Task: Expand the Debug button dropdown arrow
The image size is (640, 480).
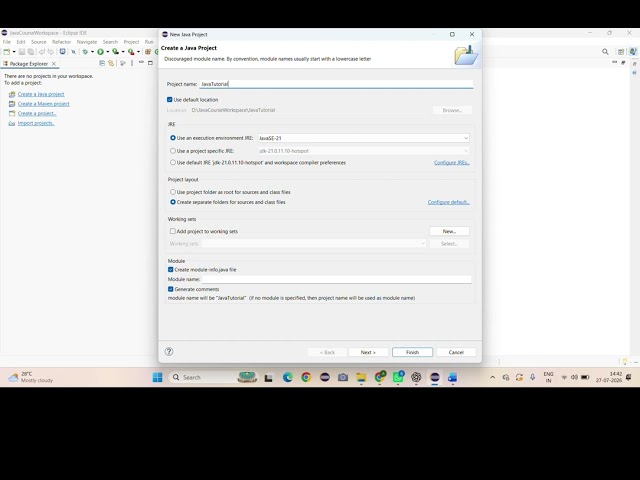Action: (92, 52)
